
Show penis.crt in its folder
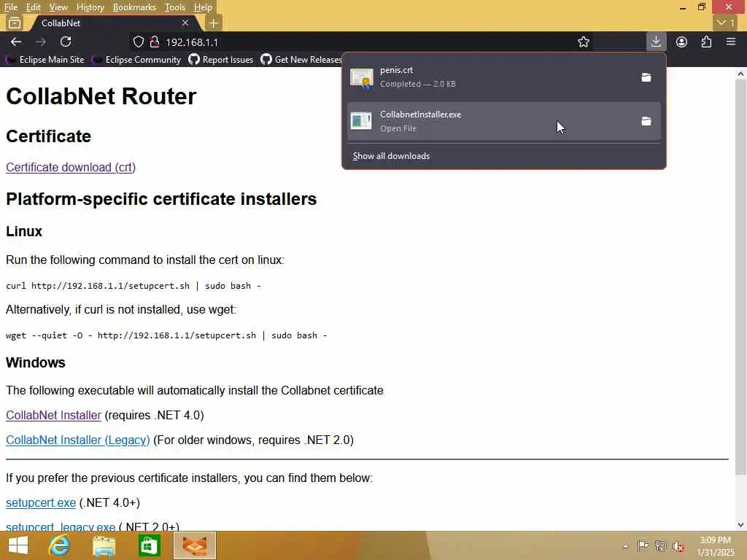coord(646,77)
